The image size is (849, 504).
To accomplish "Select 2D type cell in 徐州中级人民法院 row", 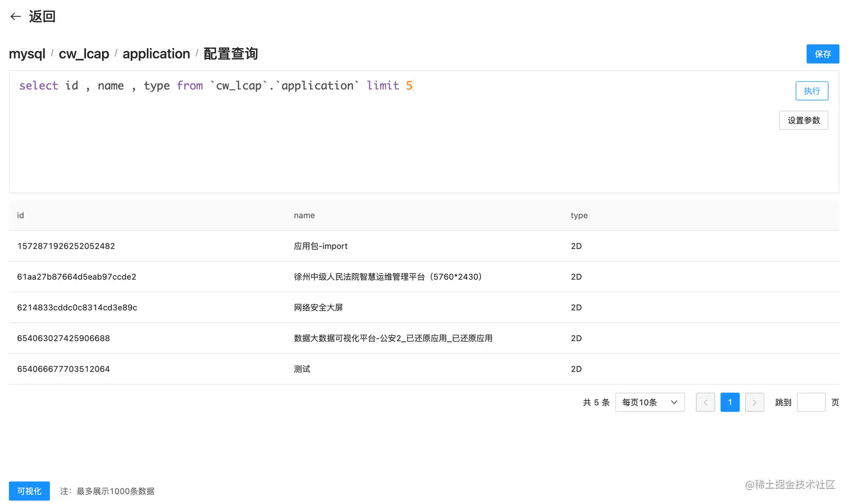I will [x=576, y=277].
